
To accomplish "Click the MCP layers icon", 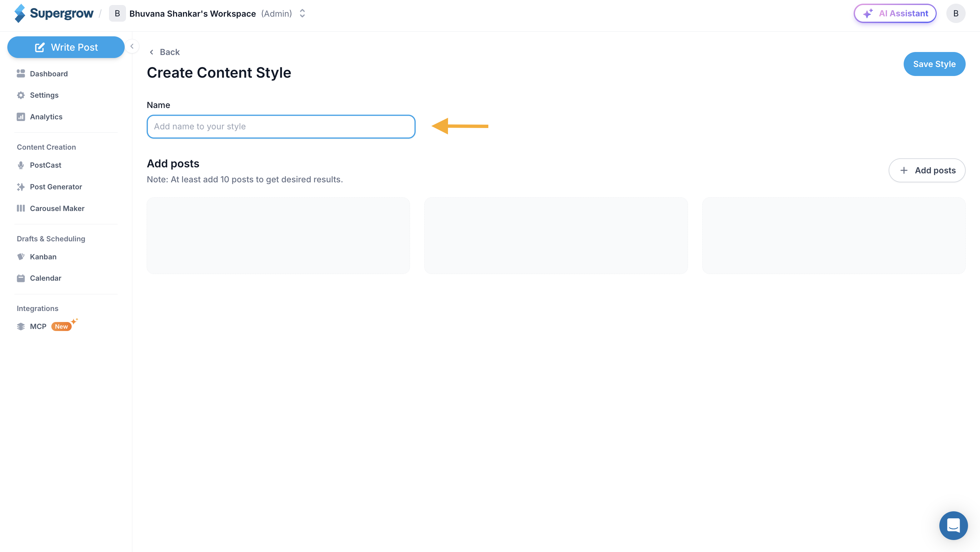I will tap(21, 326).
